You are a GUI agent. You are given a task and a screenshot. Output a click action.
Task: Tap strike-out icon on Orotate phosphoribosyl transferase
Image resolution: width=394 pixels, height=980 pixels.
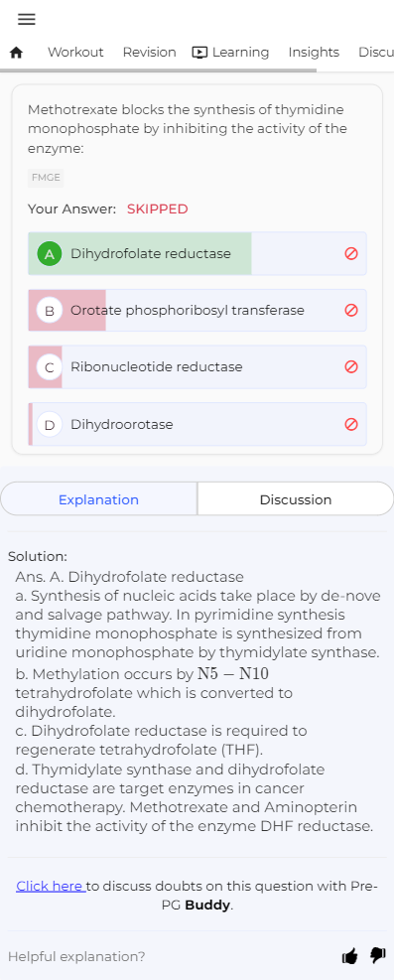[351, 310]
